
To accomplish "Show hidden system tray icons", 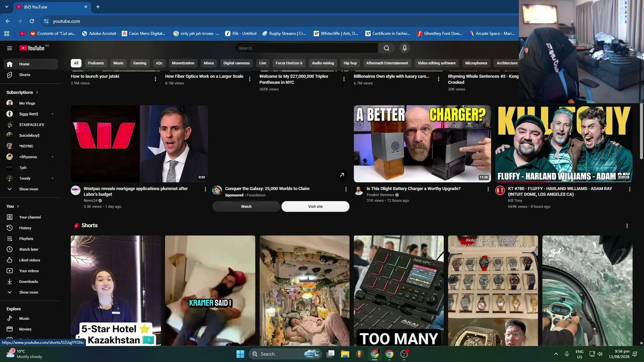I will tap(556, 354).
